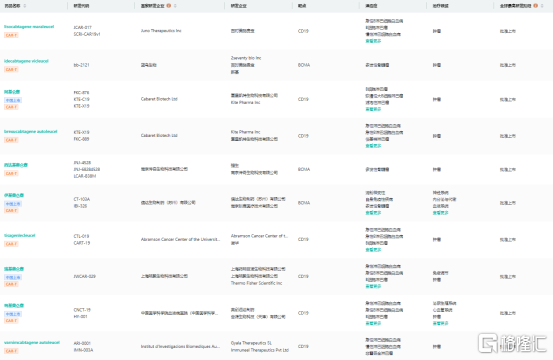Image resolution: width=553 pixels, height=360 pixels.
Task: Expand more indications in the CNCT-19 row
Action: pos(373,323)
